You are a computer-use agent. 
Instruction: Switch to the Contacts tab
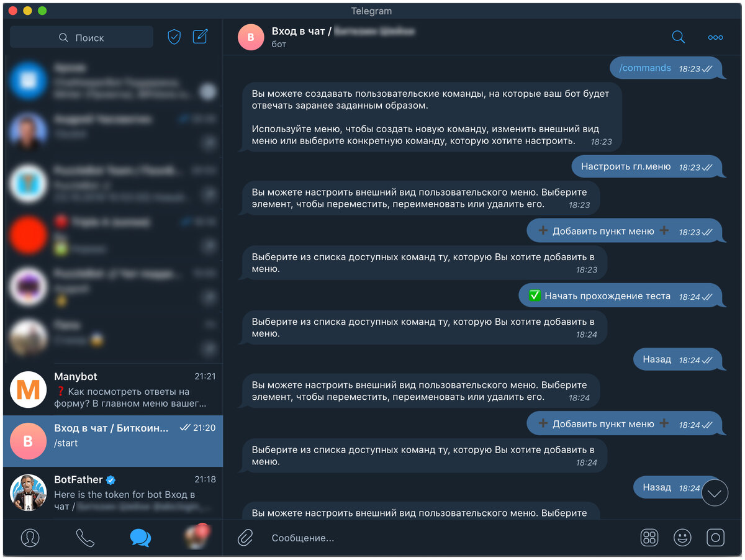point(30,538)
